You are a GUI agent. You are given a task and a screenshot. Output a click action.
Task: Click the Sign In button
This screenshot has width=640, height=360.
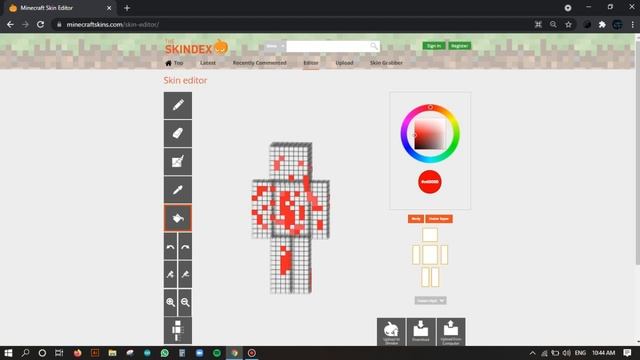click(434, 46)
